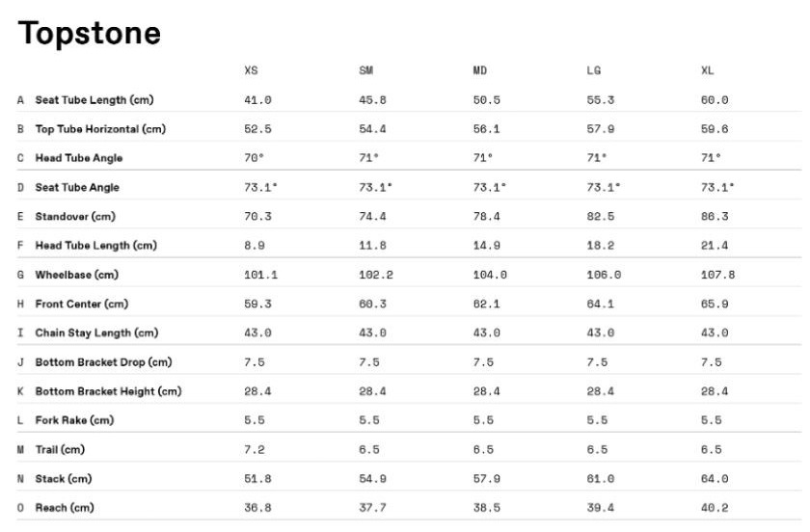Select the SM size column header
This screenshot has width=810, height=532.
point(366,70)
